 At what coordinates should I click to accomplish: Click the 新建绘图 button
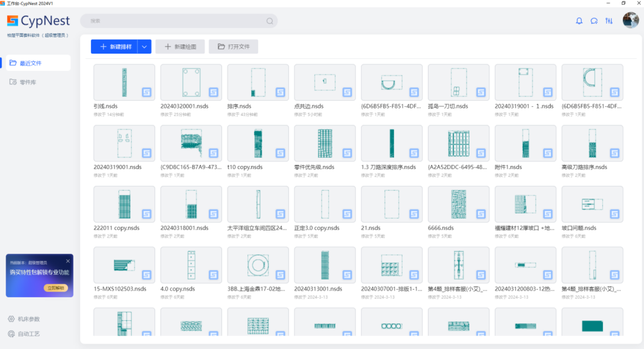point(180,47)
